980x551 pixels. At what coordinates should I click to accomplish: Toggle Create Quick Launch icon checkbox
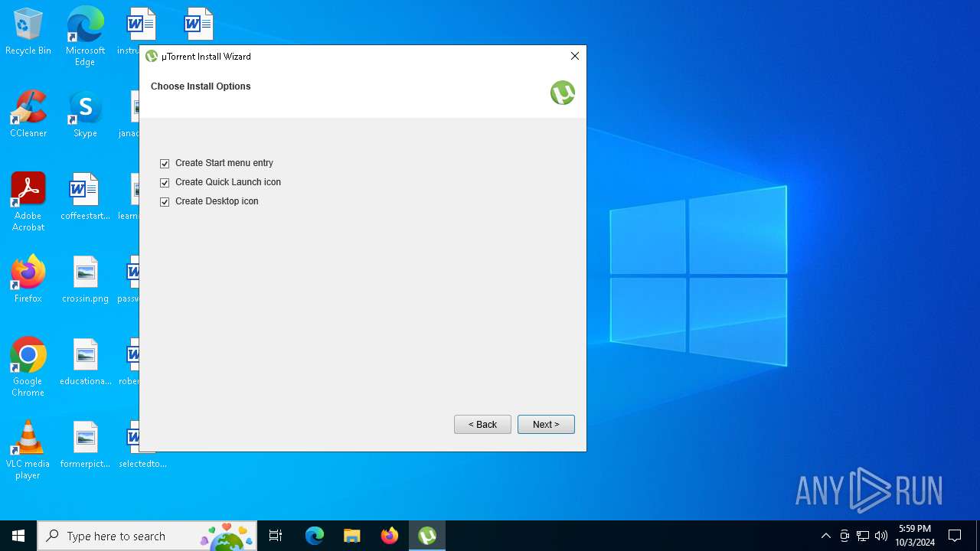point(165,183)
